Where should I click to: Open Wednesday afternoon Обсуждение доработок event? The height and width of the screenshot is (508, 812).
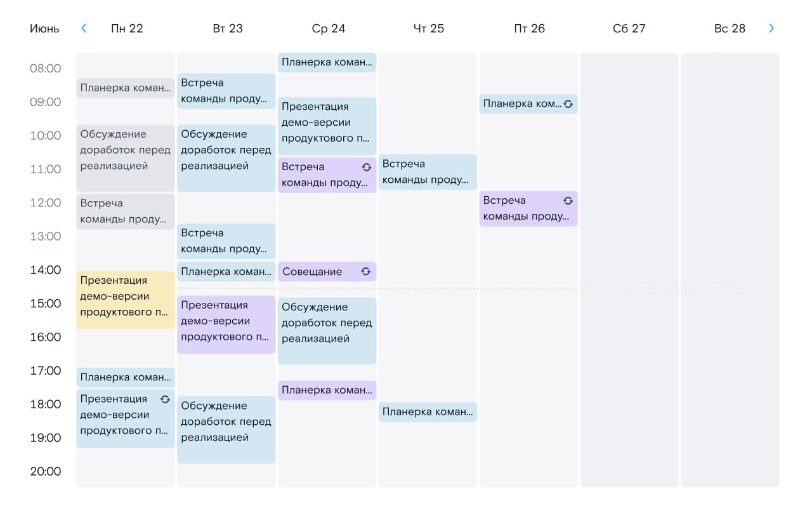click(327, 331)
